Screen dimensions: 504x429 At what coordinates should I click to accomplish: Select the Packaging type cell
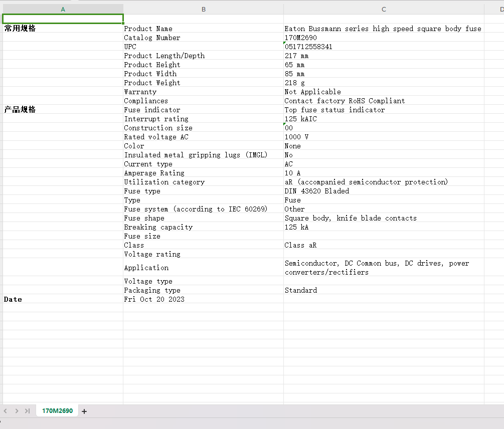tap(204, 290)
